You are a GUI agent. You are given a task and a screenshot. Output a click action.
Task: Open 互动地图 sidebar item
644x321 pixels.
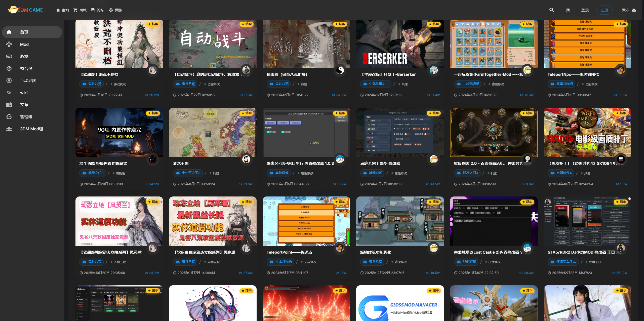[28, 81]
